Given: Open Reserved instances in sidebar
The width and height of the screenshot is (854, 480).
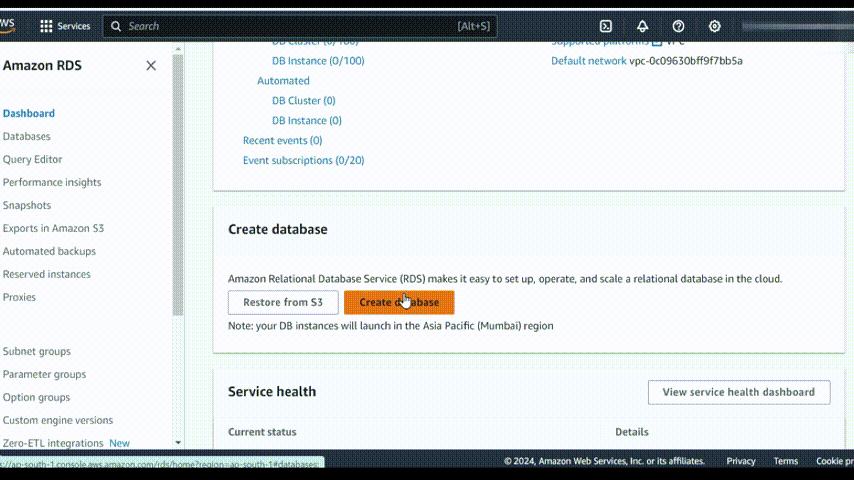Looking at the screenshot, I should click(47, 274).
